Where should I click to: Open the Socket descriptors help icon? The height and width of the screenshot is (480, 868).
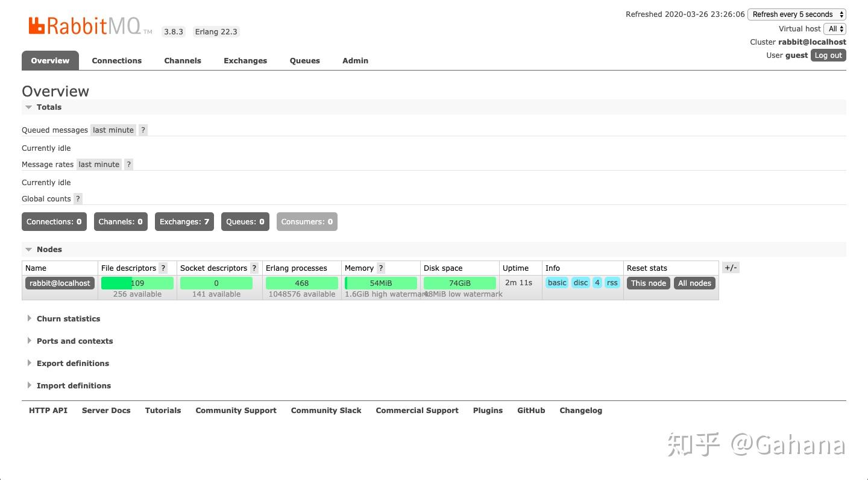(x=254, y=268)
